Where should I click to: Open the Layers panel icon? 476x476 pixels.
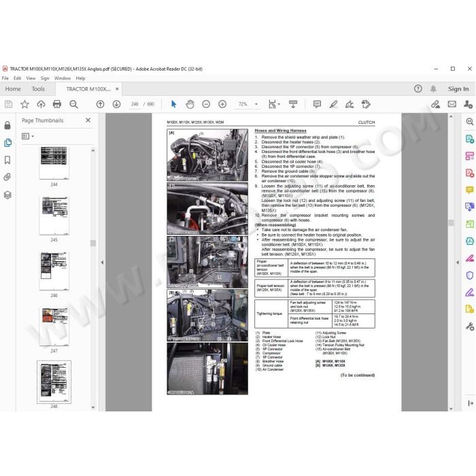tap(7, 195)
